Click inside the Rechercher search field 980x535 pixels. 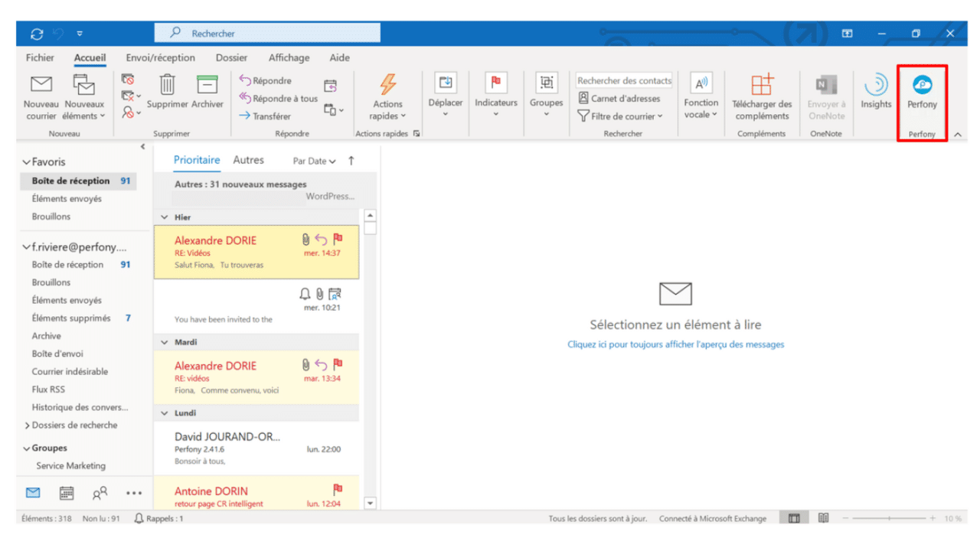(x=266, y=32)
